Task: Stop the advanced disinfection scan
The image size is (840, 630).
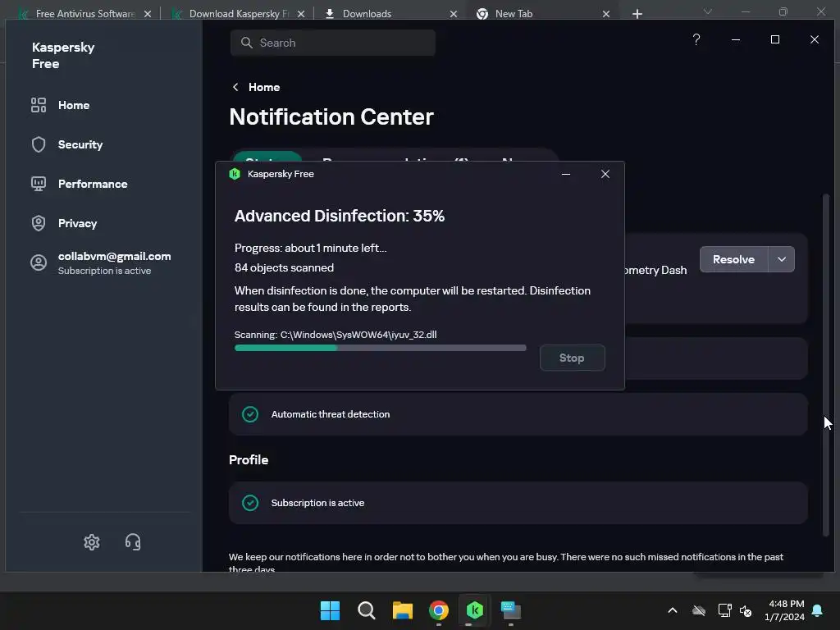Action: (x=572, y=358)
